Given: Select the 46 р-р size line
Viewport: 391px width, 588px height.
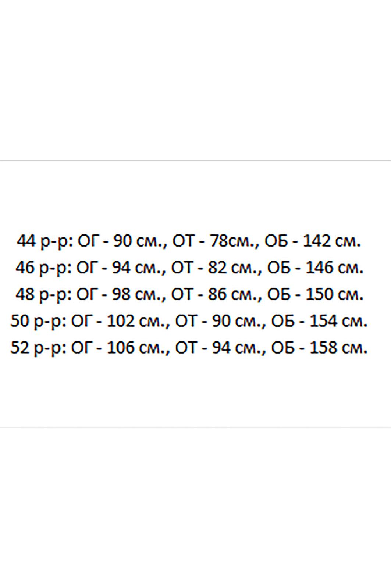Looking at the screenshot, I should pyautogui.click(x=189, y=269).
